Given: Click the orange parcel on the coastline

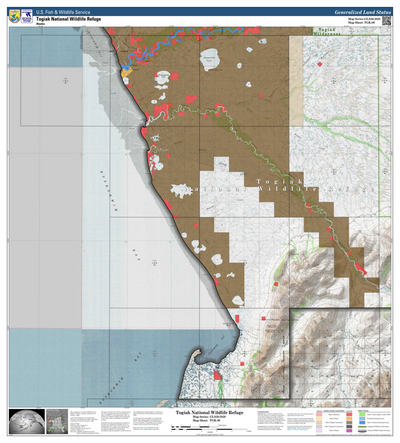Looking at the screenshot, I should 126,72.
